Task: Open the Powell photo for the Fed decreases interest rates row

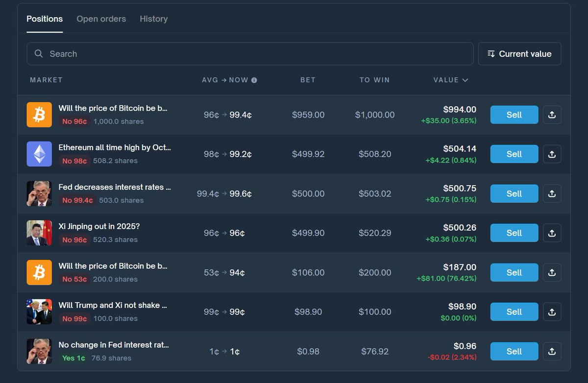Action: coord(39,193)
